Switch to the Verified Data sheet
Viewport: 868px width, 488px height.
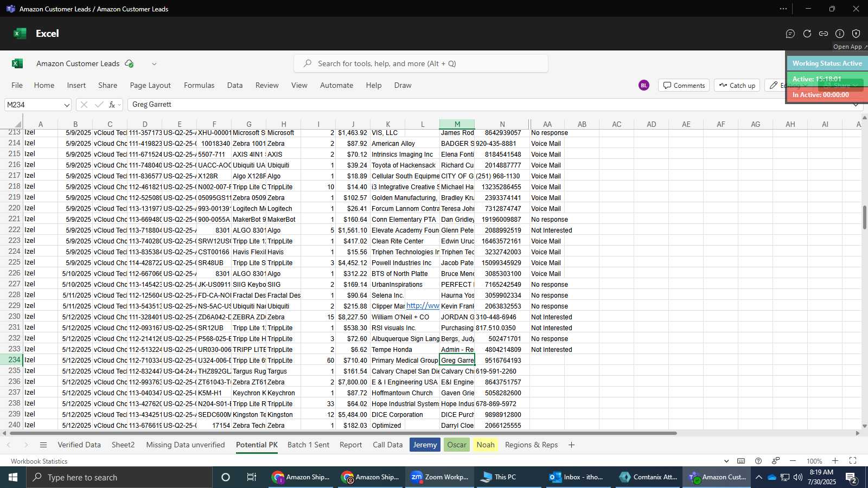tap(79, 445)
